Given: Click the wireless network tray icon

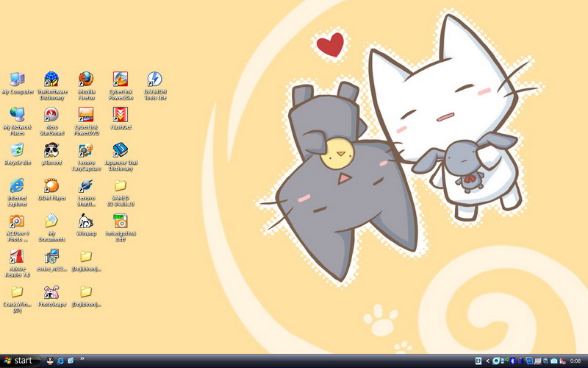Looking at the screenshot, I should coord(505,361).
